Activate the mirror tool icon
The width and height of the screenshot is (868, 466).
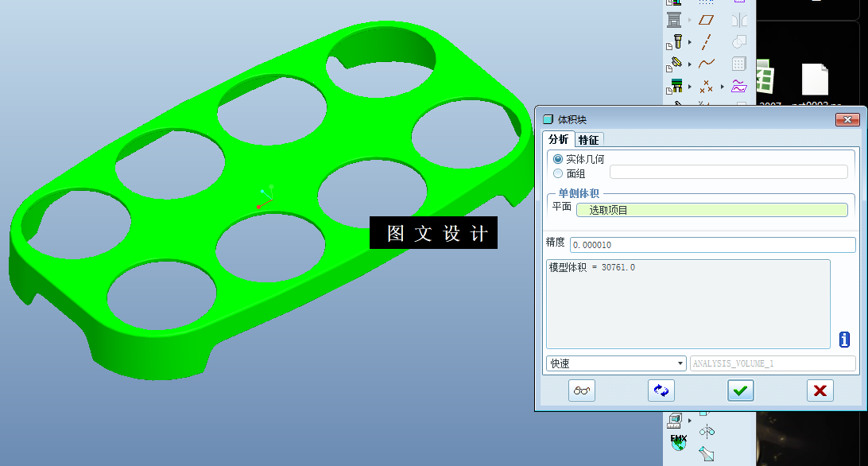pos(707,432)
